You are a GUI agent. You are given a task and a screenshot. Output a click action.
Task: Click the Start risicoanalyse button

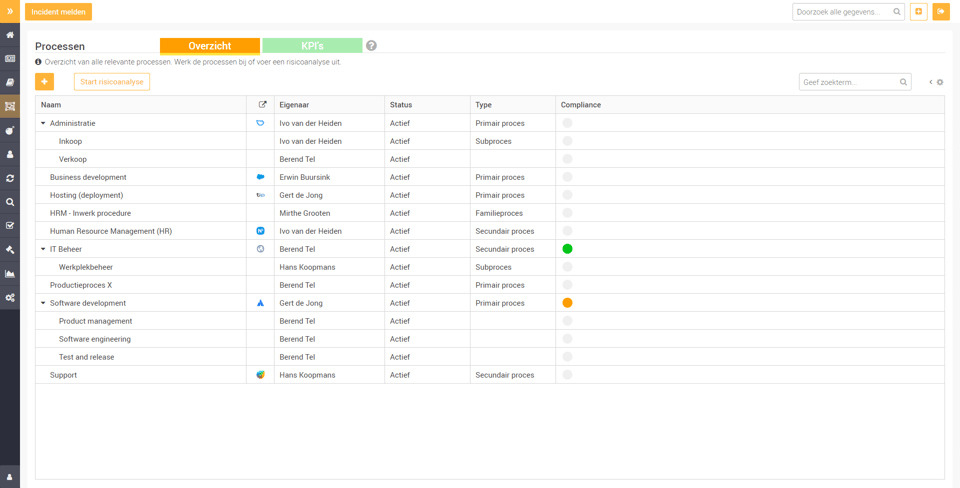pos(112,82)
